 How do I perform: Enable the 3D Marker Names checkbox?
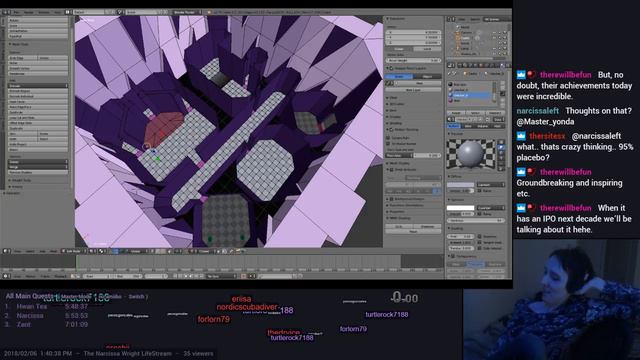[x=388, y=144]
